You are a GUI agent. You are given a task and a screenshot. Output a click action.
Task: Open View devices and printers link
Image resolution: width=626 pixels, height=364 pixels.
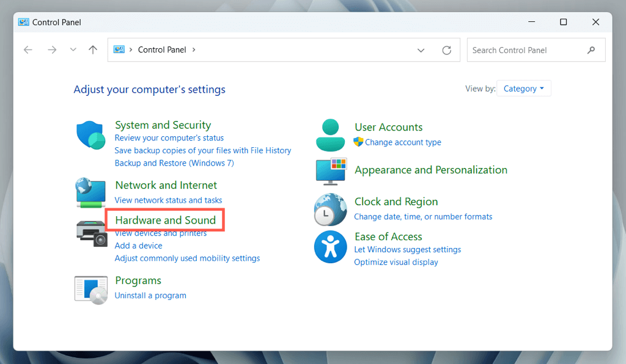161,234
